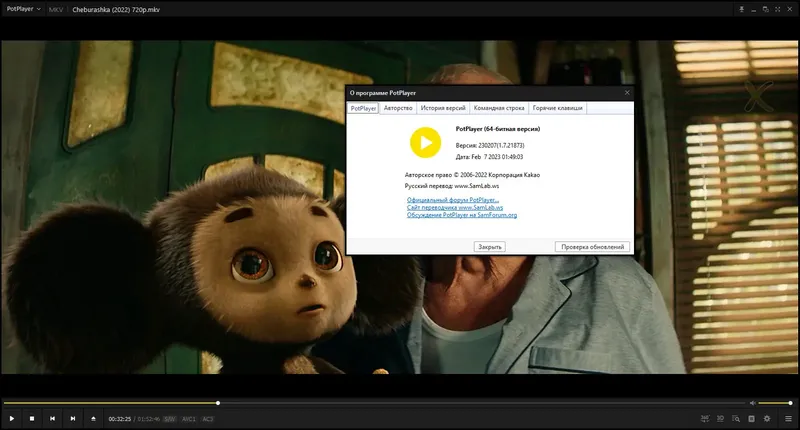Open the chapters/bookmark panel icon
Screen dimensions: 800x430
coord(751,418)
